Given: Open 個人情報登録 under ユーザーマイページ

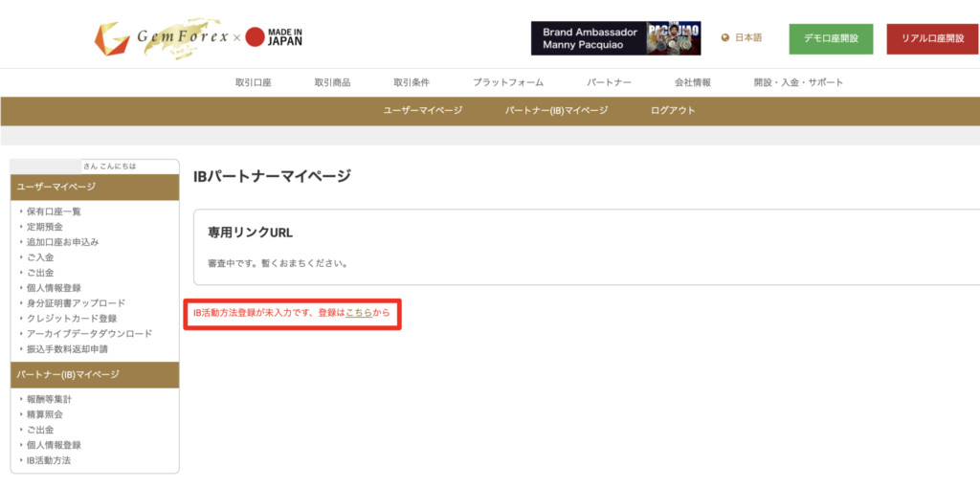Looking at the screenshot, I should 54,288.
